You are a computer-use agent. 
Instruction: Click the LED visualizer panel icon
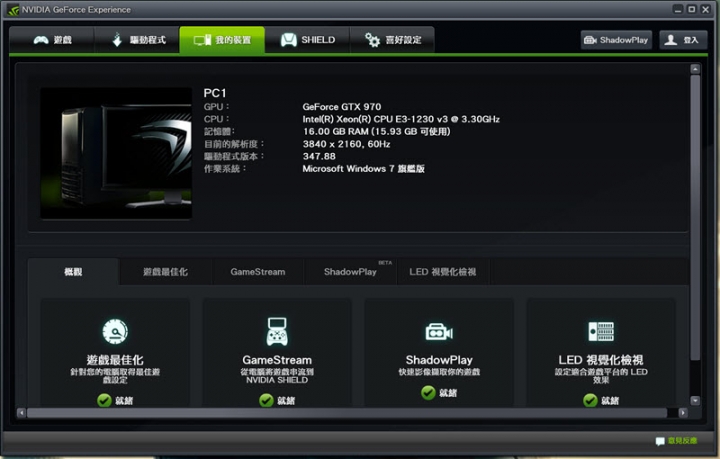click(601, 331)
